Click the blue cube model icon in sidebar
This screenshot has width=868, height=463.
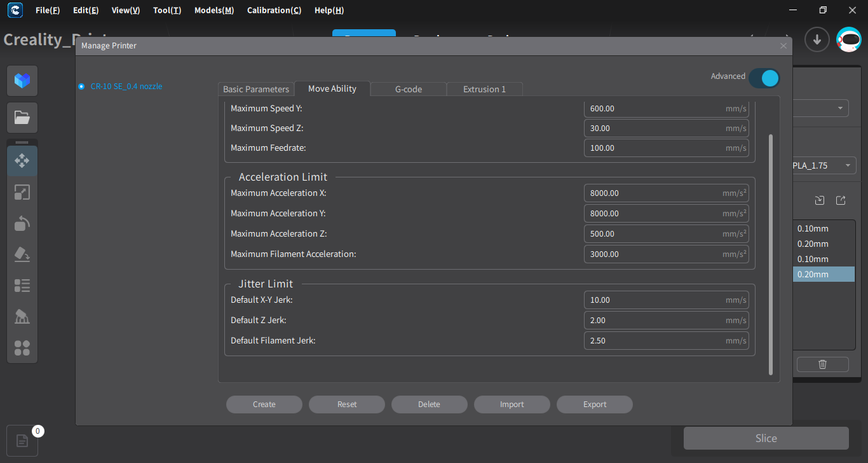coord(22,81)
